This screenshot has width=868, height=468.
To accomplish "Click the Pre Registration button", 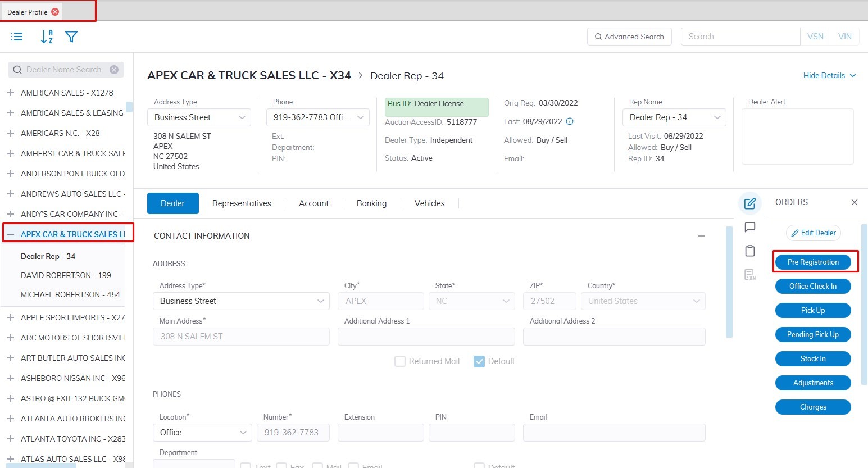I will point(813,262).
